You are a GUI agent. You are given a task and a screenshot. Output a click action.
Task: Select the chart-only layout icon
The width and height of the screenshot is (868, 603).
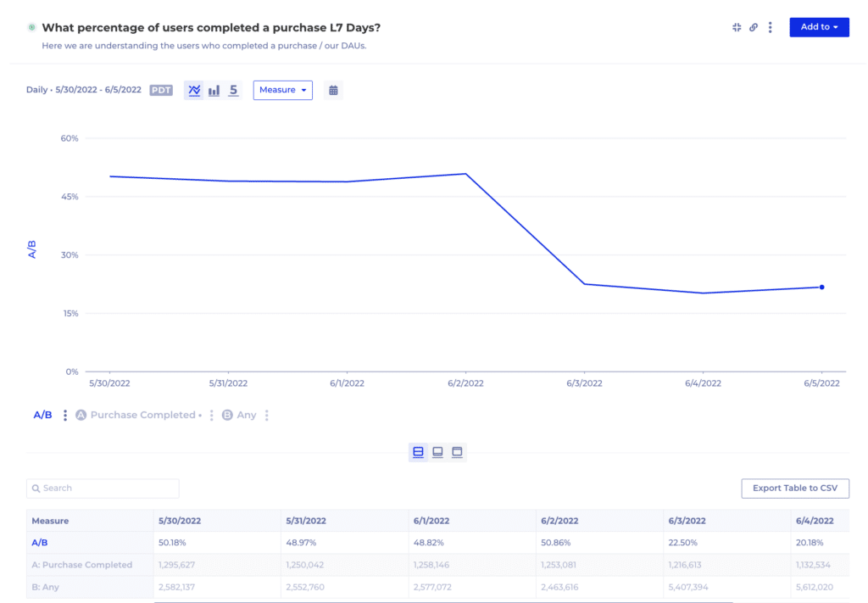[x=437, y=452]
